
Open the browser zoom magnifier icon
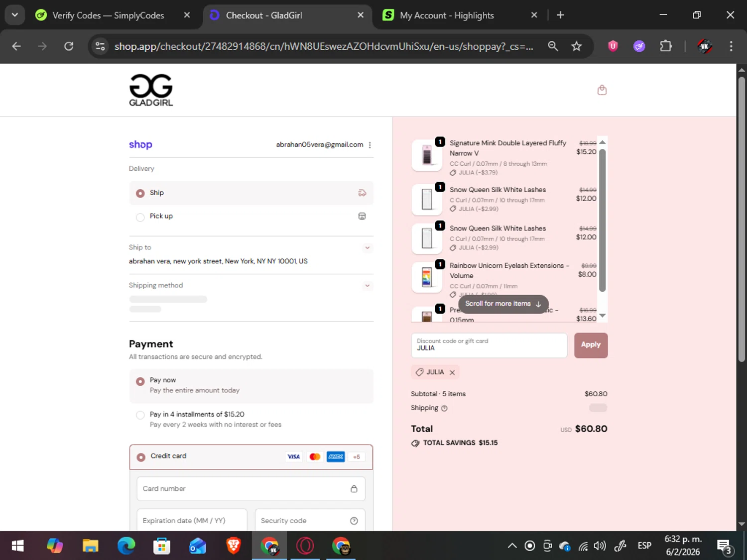[553, 46]
